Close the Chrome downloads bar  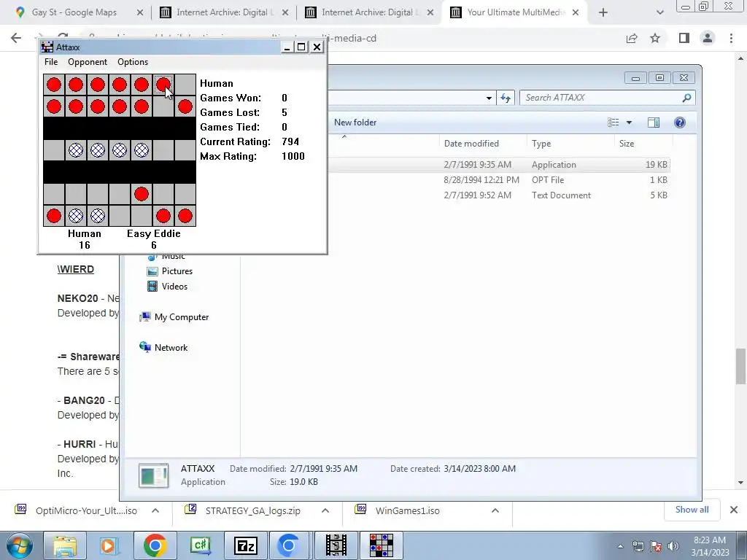click(734, 510)
